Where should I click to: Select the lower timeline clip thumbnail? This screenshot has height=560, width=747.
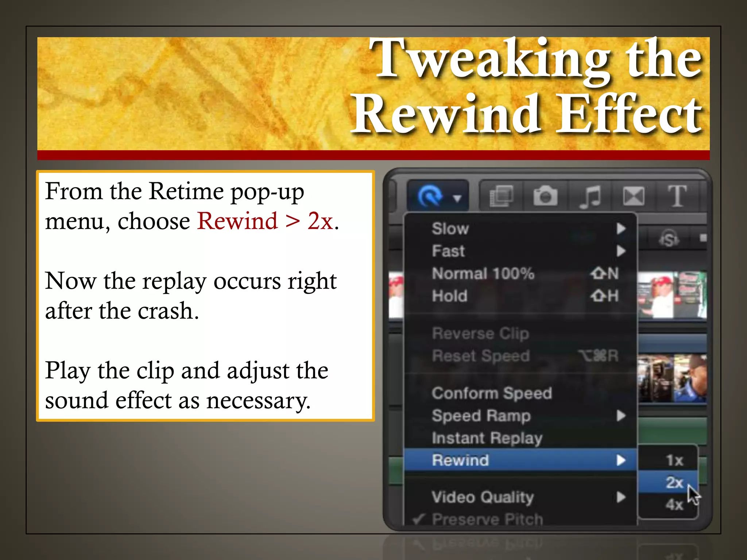[x=672, y=378]
